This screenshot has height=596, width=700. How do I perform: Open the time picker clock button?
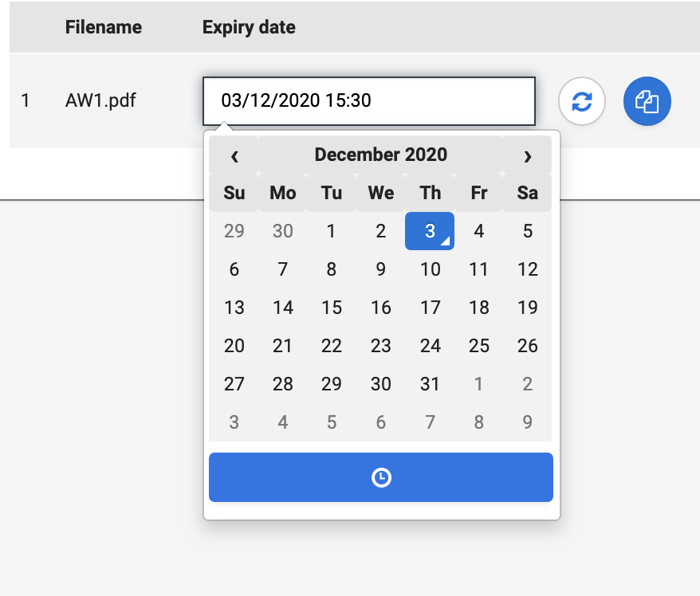tap(381, 477)
